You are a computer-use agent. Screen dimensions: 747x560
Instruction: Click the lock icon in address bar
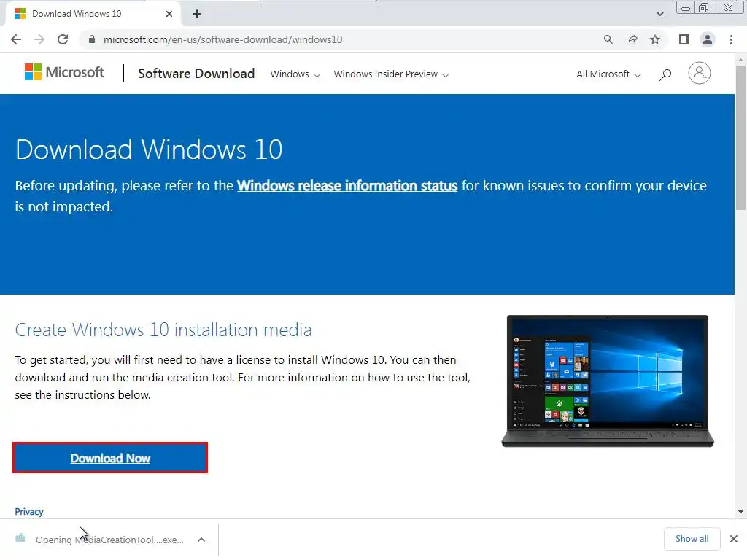coord(92,39)
